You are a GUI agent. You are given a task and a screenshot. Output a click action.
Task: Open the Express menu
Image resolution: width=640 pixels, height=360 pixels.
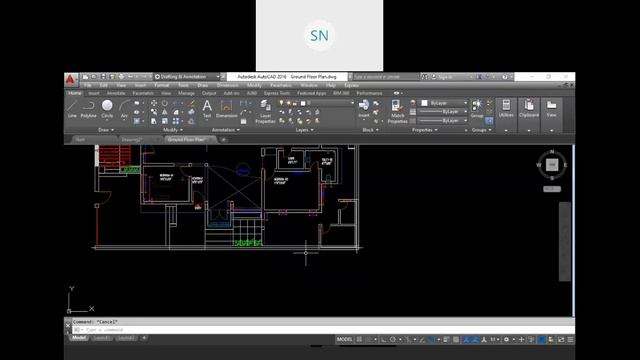(x=351, y=85)
